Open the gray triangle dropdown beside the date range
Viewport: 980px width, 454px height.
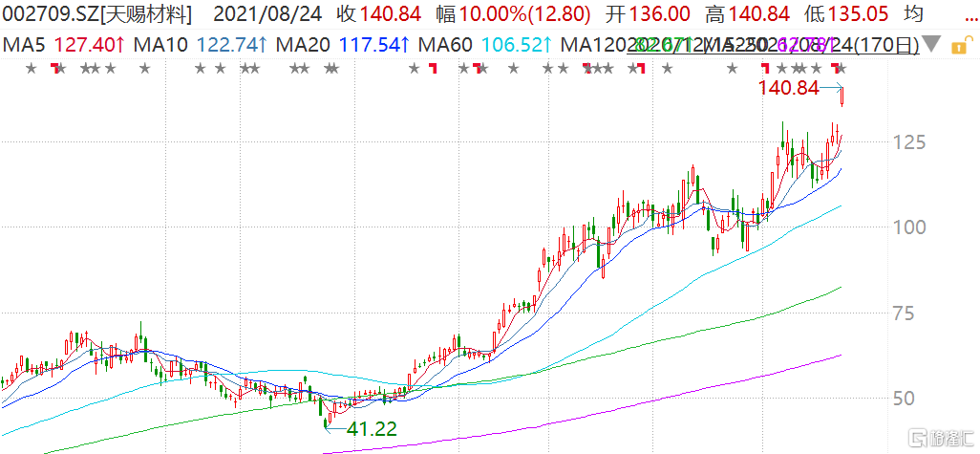pyautogui.click(x=932, y=45)
